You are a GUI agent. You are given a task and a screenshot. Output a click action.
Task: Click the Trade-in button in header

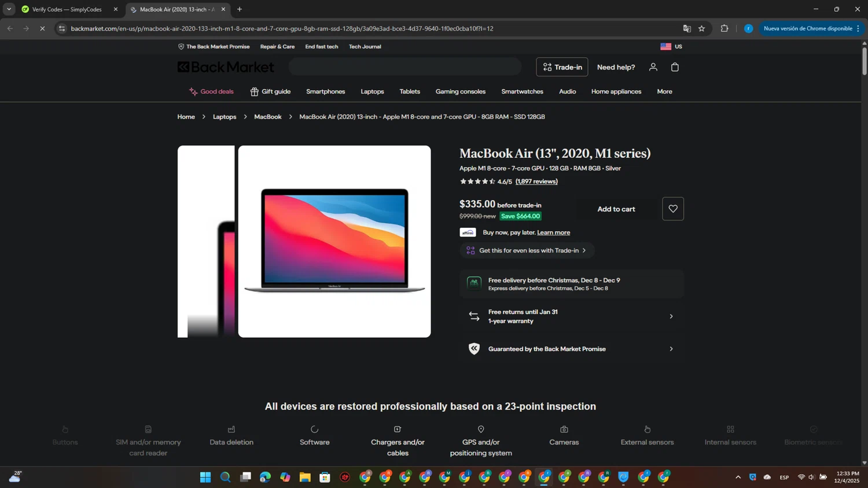(x=562, y=67)
